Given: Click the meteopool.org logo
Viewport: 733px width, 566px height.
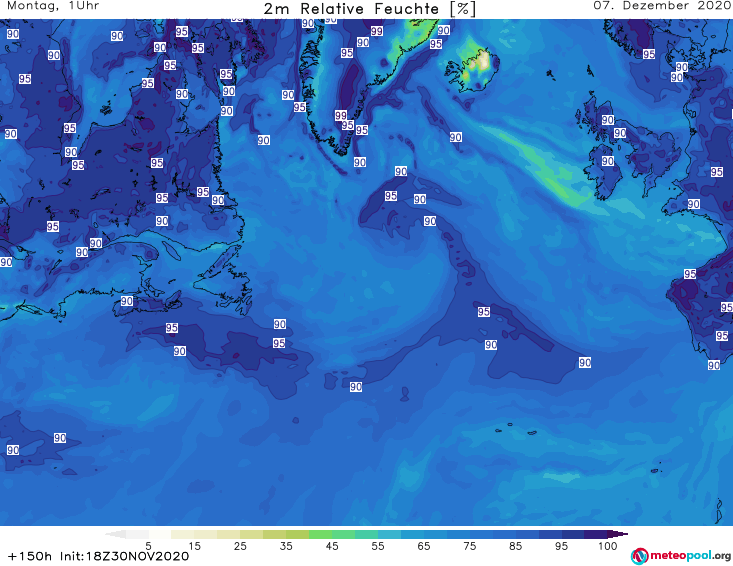Looking at the screenshot, I should (681, 556).
